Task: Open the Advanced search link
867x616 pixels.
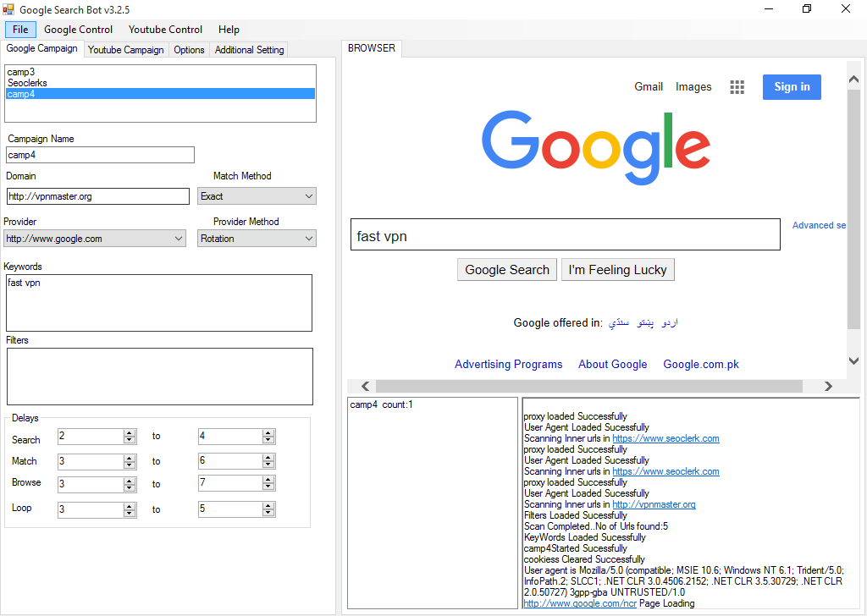Action: 819,225
